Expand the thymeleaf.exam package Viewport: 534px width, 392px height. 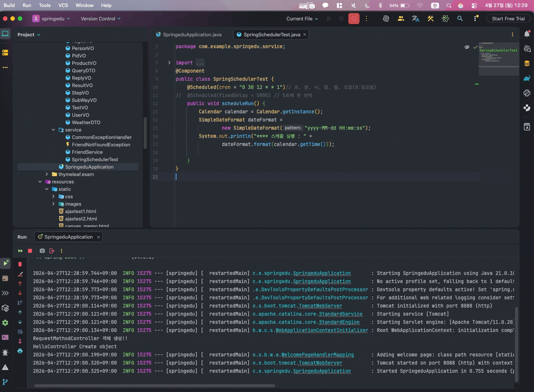pyautogui.click(x=47, y=174)
